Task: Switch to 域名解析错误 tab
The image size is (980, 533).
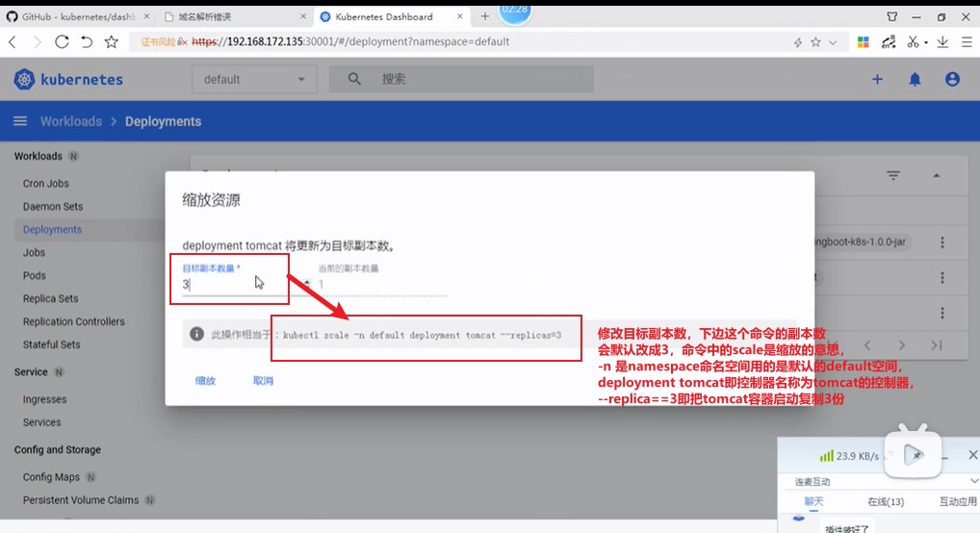Action: [233, 17]
